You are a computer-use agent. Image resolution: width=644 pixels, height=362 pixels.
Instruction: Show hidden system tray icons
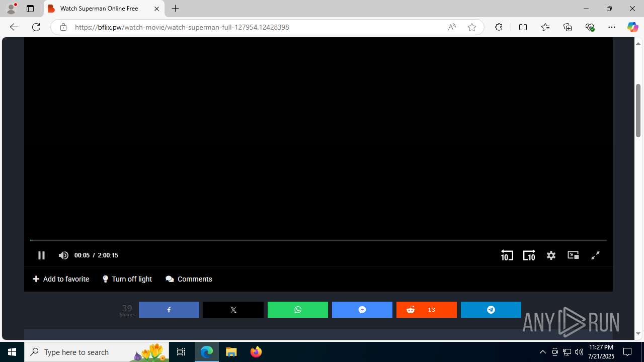pos(542,352)
